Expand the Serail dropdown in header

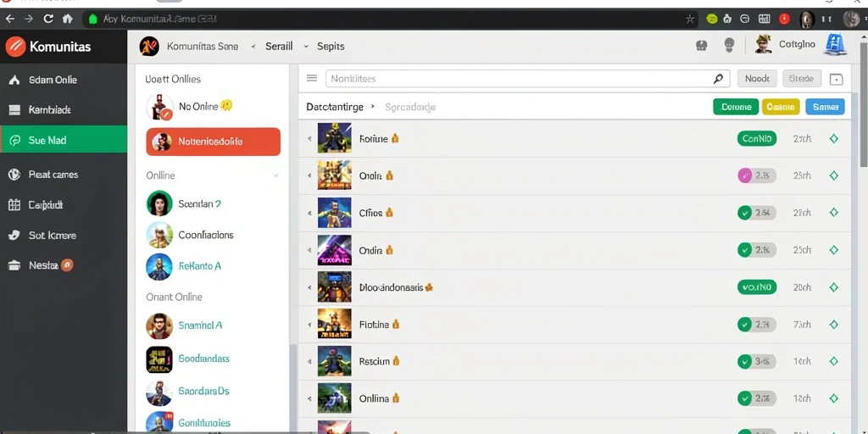[x=306, y=47]
